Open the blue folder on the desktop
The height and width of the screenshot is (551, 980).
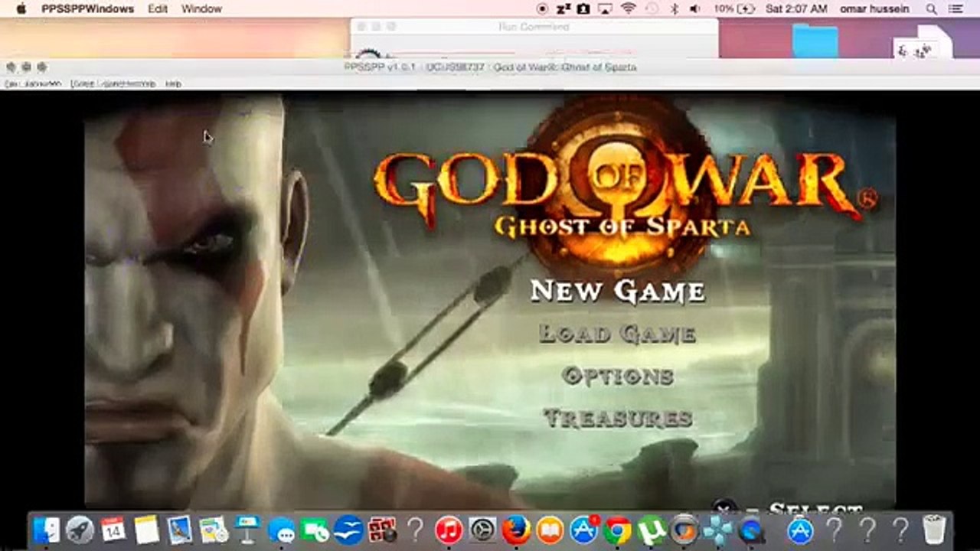point(815,41)
